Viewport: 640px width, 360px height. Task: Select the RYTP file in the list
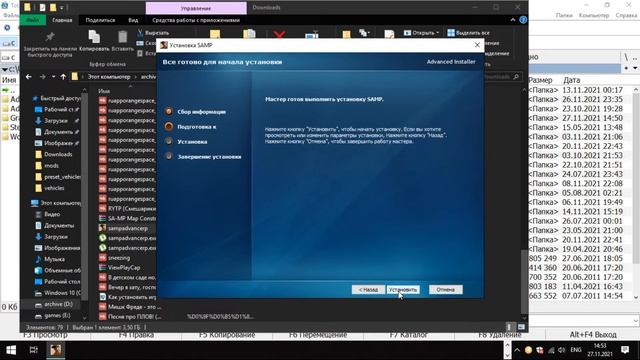[127, 209]
